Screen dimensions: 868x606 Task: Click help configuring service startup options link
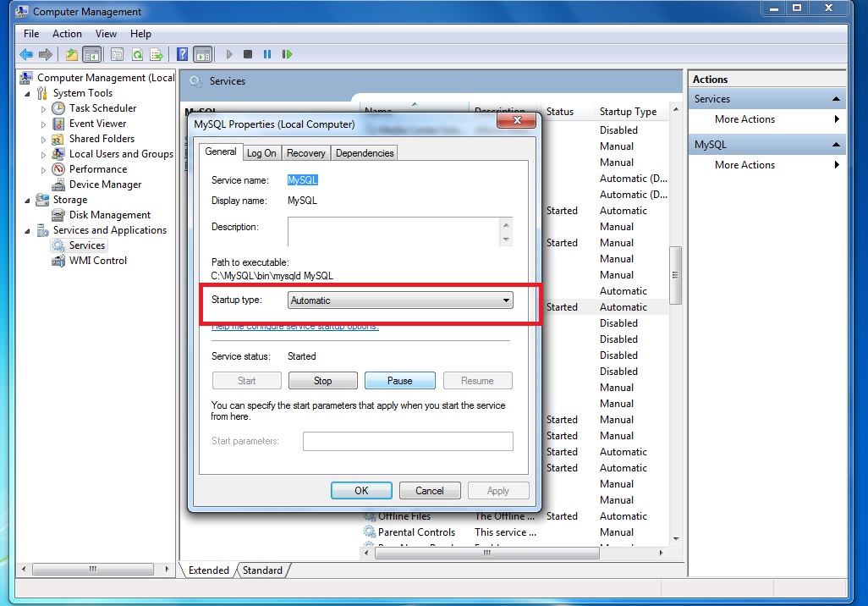click(x=295, y=327)
